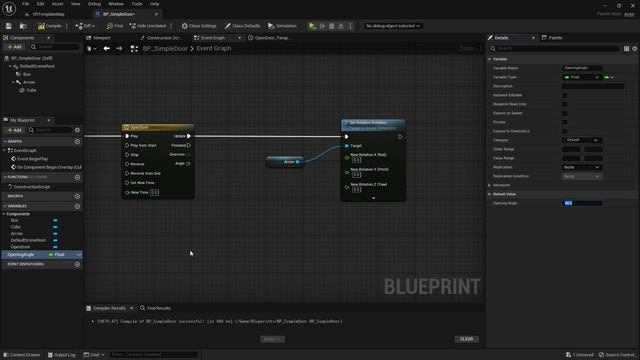This screenshot has height=360, width=640.
Task: Toggle the Blueprint Read Only checkbox
Action: (564, 104)
